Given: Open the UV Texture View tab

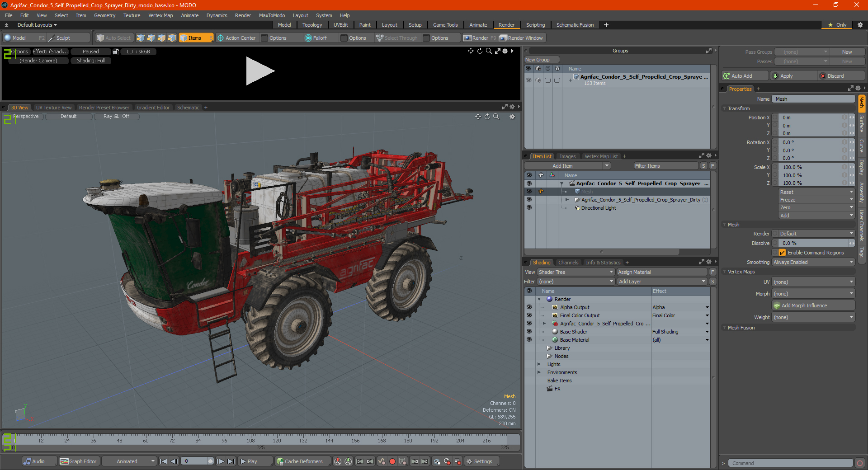Looking at the screenshot, I should (x=54, y=108).
